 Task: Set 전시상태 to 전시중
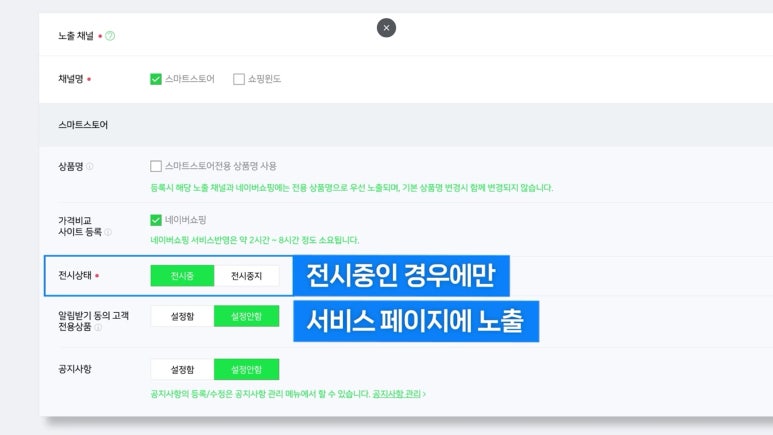[x=182, y=276]
